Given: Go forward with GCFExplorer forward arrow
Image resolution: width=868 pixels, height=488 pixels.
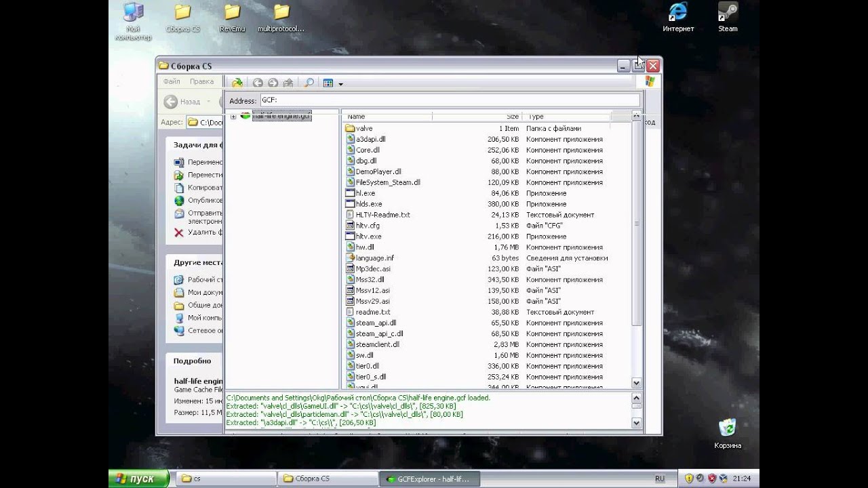Looking at the screenshot, I should tap(273, 83).
